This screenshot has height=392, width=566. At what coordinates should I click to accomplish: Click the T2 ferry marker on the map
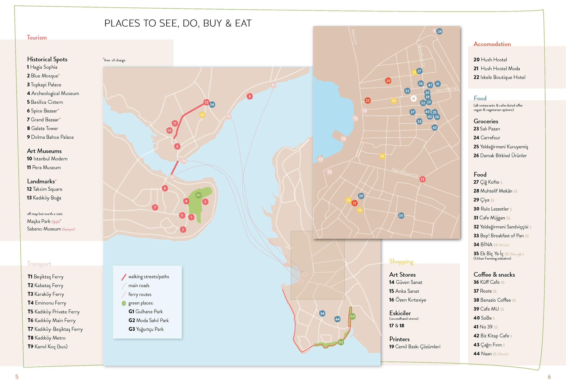[x=229, y=116]
